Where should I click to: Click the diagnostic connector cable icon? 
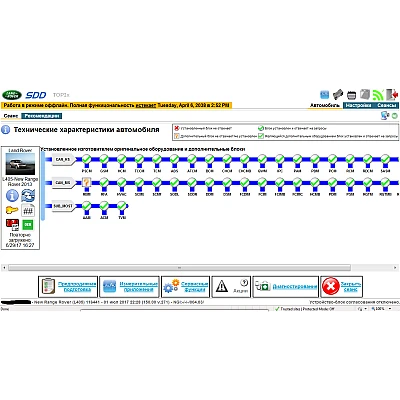[338, 94]
